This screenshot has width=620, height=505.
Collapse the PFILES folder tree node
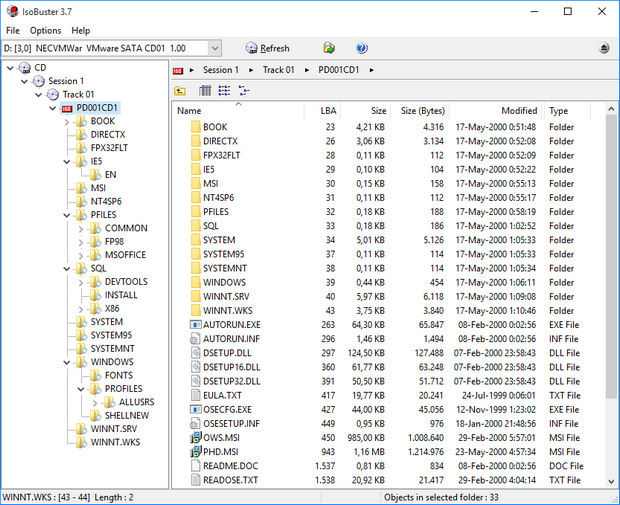coord(67,215)
